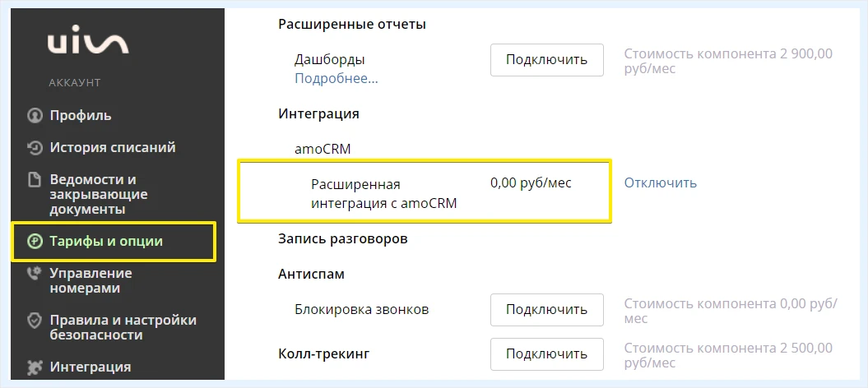Click the История списаний clock icon
868x388 pixels.
tap(35, 148)
